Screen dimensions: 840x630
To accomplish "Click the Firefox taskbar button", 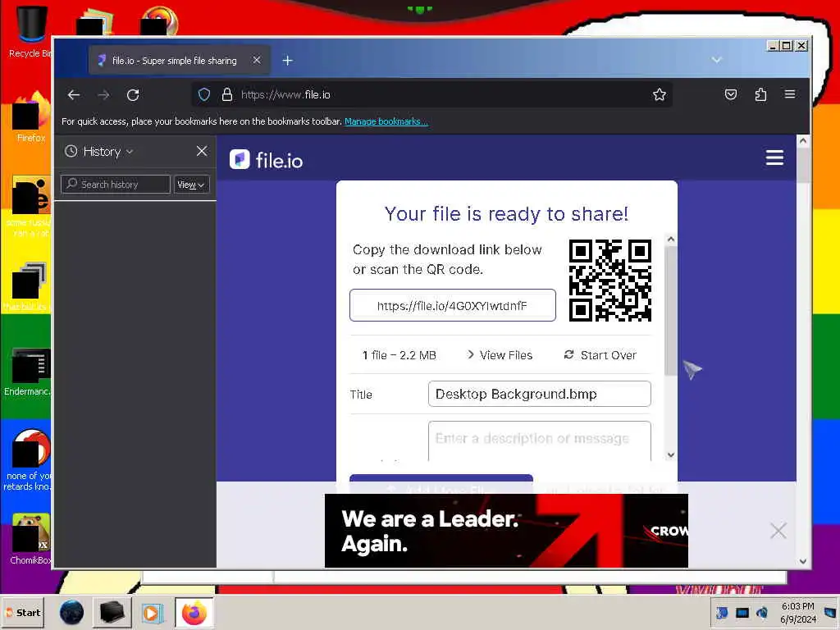I will pos(194,613).
